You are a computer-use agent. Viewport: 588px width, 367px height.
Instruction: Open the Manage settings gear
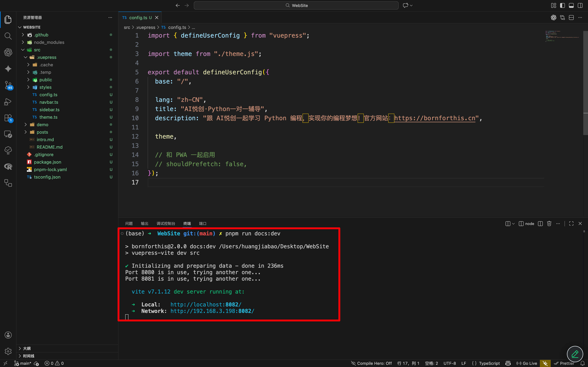click(x=8, y=351)
